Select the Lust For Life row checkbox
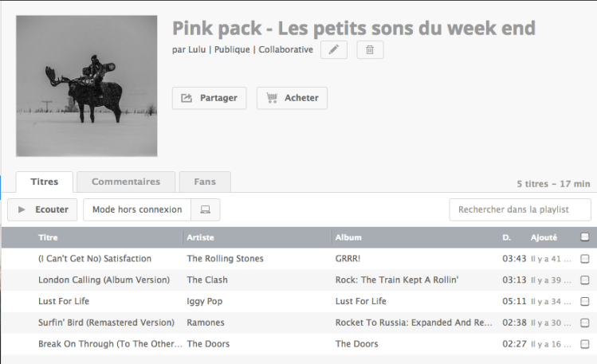The height and width of the screenshot is (364, 597). [x=585, y=302]
